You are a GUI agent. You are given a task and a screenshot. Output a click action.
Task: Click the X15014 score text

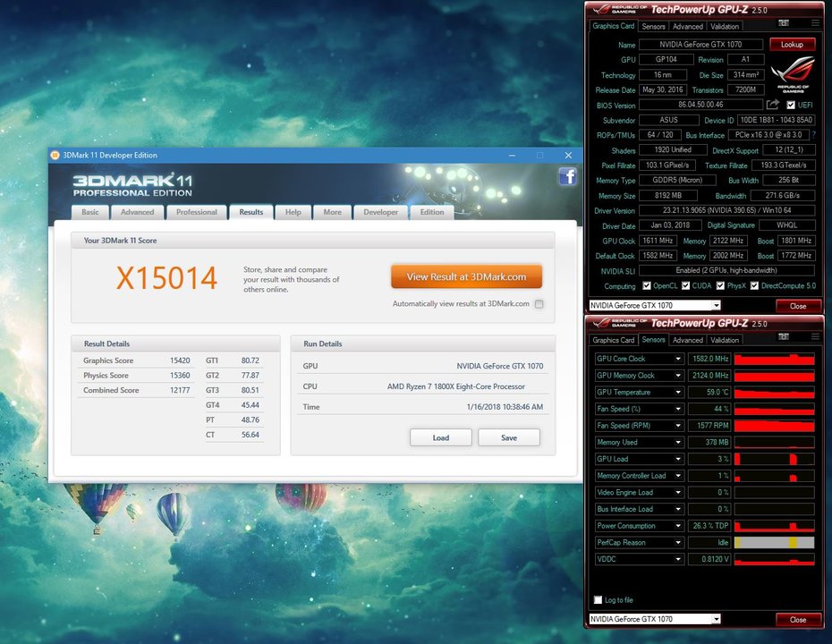166,278
